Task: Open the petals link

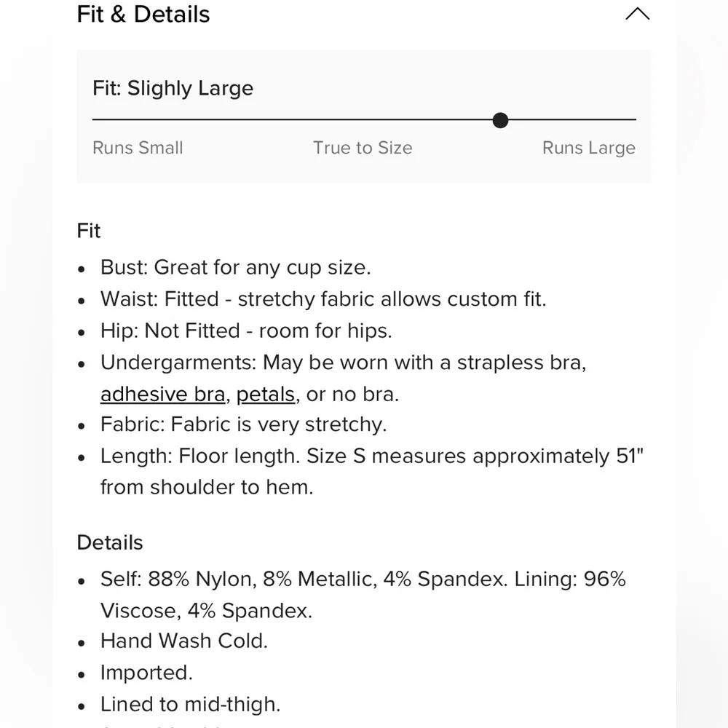Action: (266, 394)
